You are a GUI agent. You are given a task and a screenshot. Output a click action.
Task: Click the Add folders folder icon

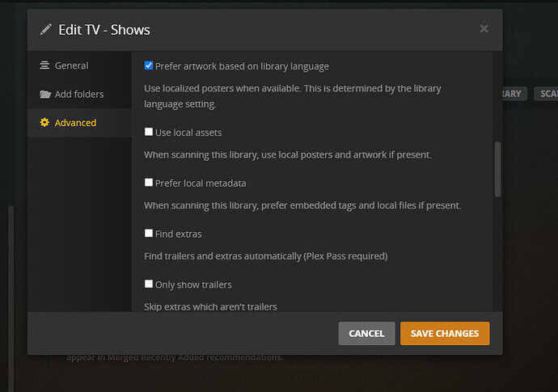coord(45,95)
